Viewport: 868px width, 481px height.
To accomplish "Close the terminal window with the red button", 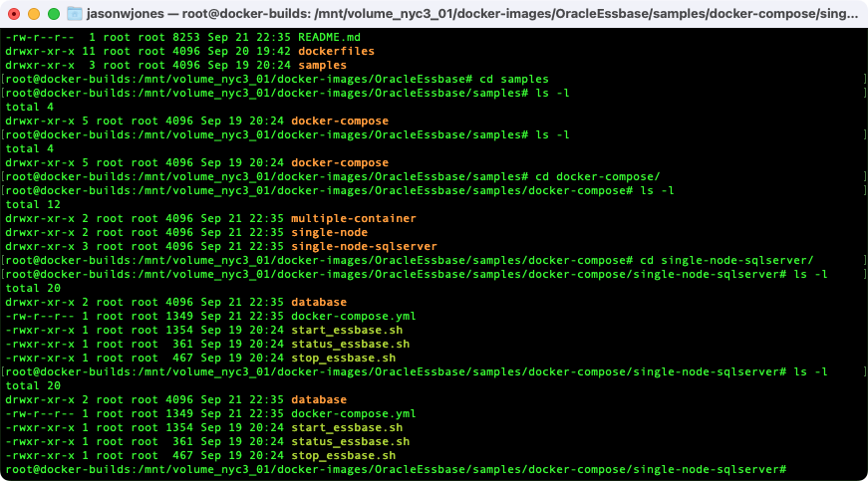I will 14,14.
